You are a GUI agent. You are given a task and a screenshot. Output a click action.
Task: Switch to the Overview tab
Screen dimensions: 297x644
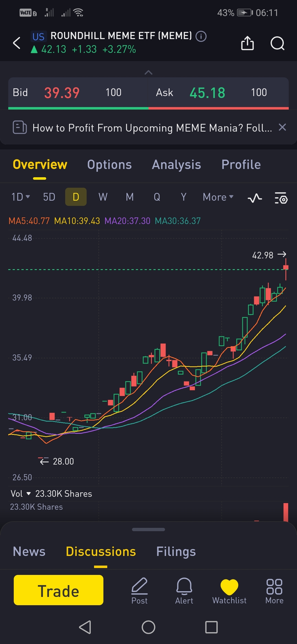(x=40, y=165)
